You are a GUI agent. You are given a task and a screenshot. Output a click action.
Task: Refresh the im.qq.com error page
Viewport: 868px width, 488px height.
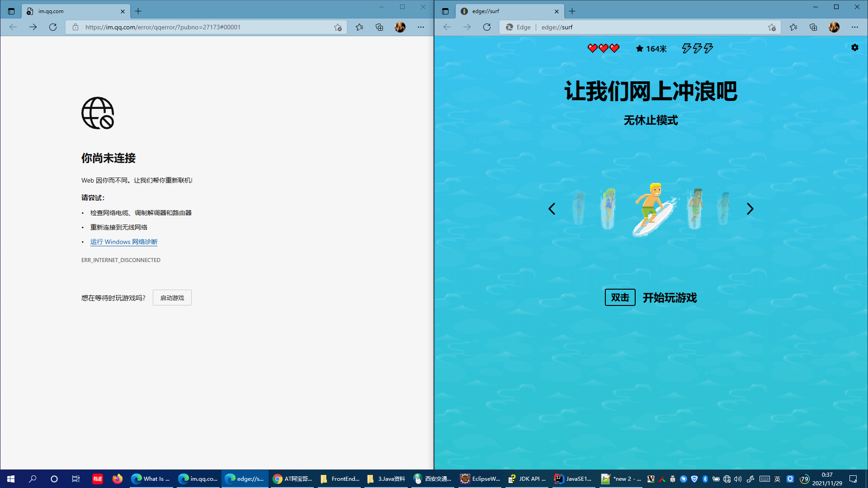(53, 27)
